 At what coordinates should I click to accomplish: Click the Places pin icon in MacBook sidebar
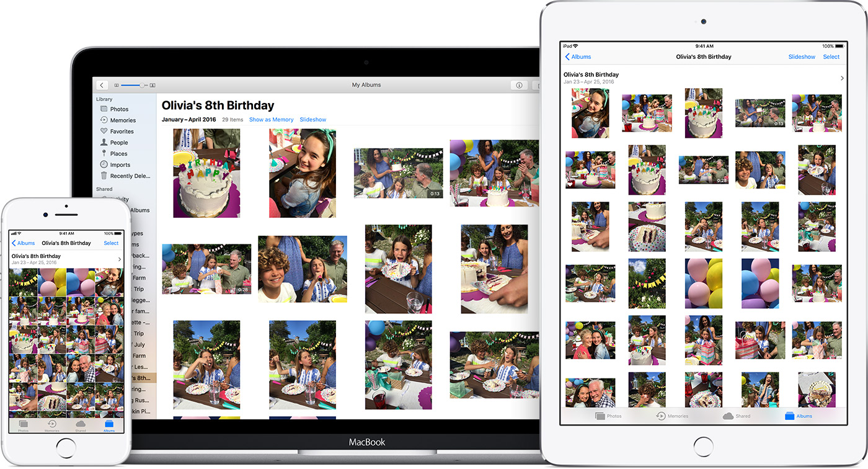[104, 153]
